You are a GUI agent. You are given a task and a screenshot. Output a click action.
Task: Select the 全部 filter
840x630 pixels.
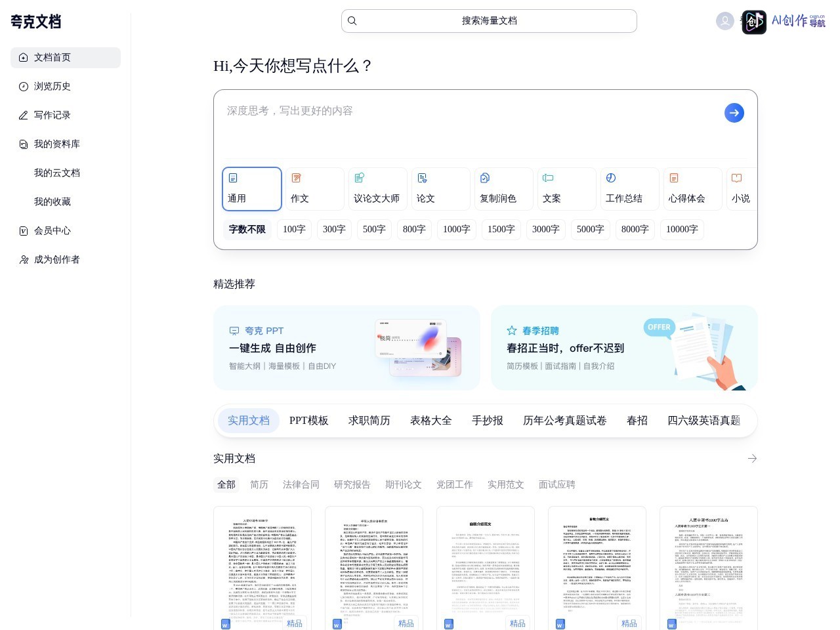[226, 485]
